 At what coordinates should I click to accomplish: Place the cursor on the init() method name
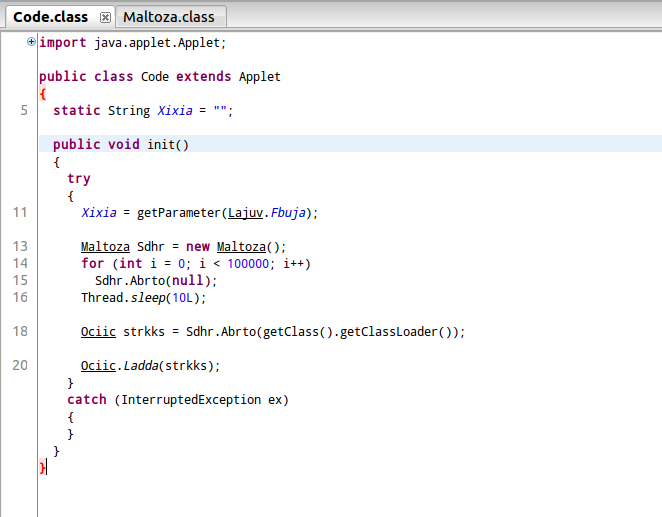[x=164, y=144]
